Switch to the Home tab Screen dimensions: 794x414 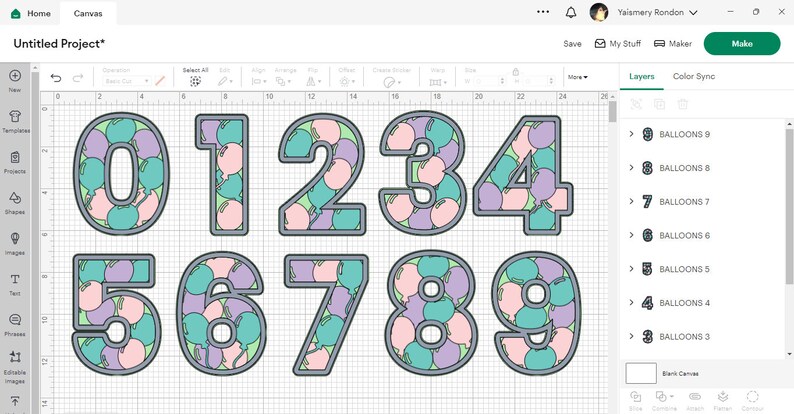(x=30, y=14)
